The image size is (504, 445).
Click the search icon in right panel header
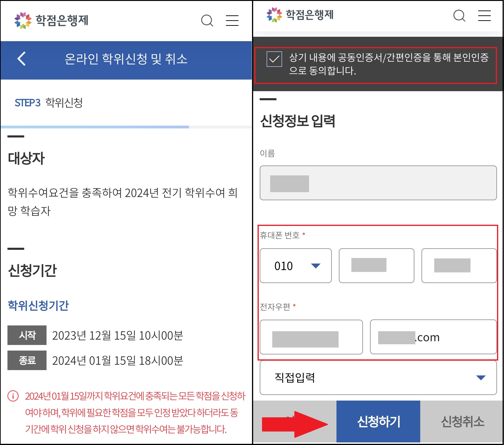click(459, 16)
